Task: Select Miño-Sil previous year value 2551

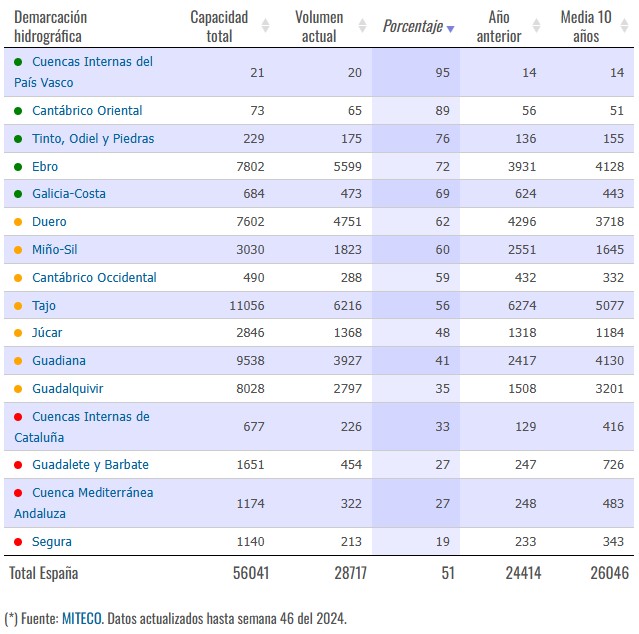Action: [x=522, y=249]
